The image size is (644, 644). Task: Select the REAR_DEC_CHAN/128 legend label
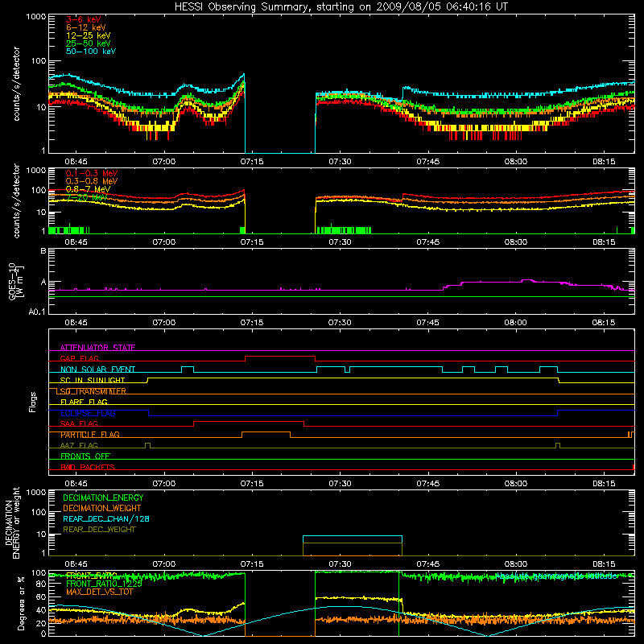106,518
